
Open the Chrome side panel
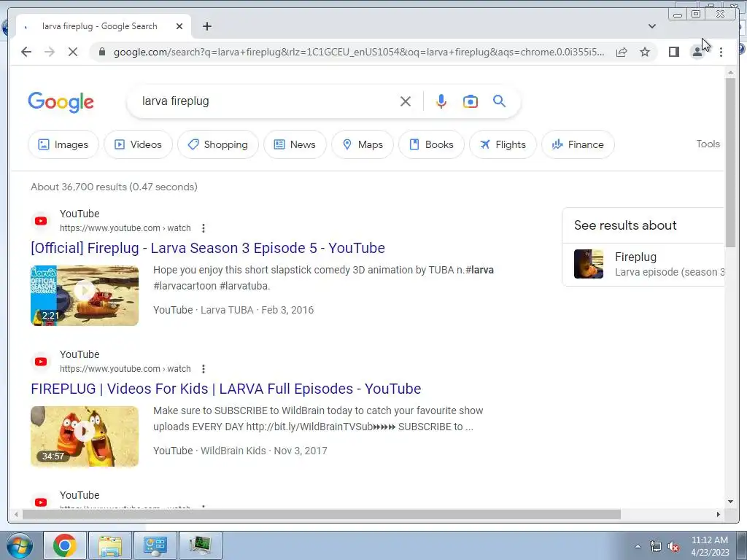pos(673,52)
